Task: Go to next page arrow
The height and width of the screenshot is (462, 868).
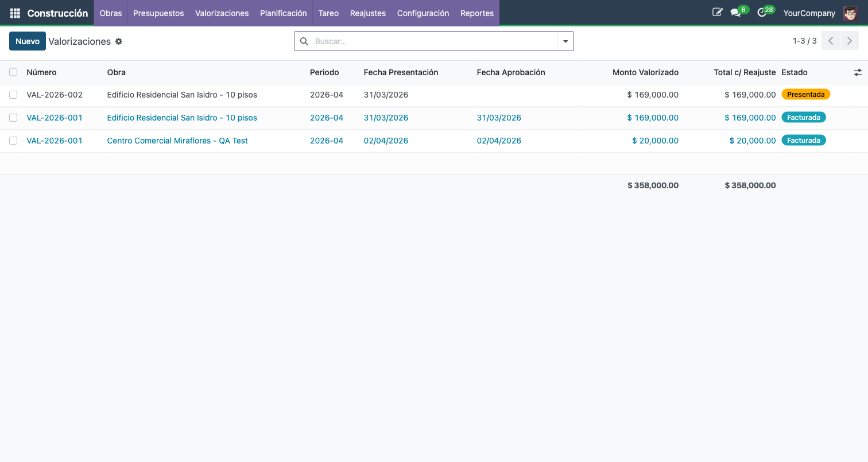Action: pos(849,41)
